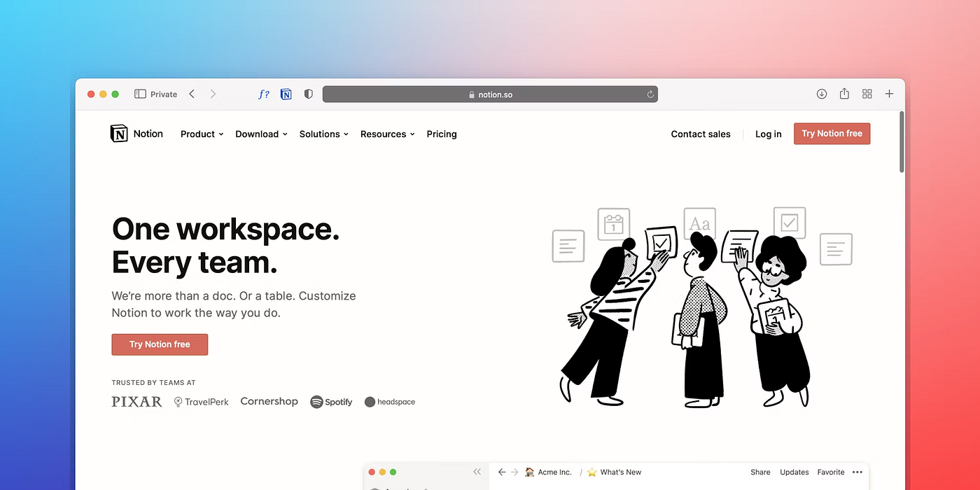
Task: Click the Private label in toolbar
Action: point(164,94)
